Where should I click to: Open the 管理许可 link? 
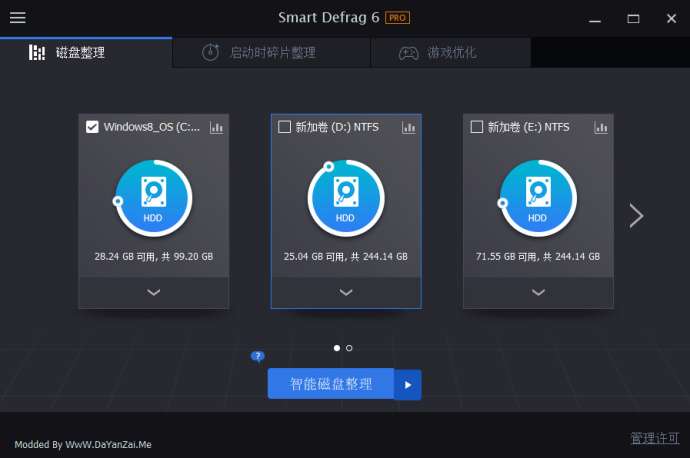[x=655, y=438]
